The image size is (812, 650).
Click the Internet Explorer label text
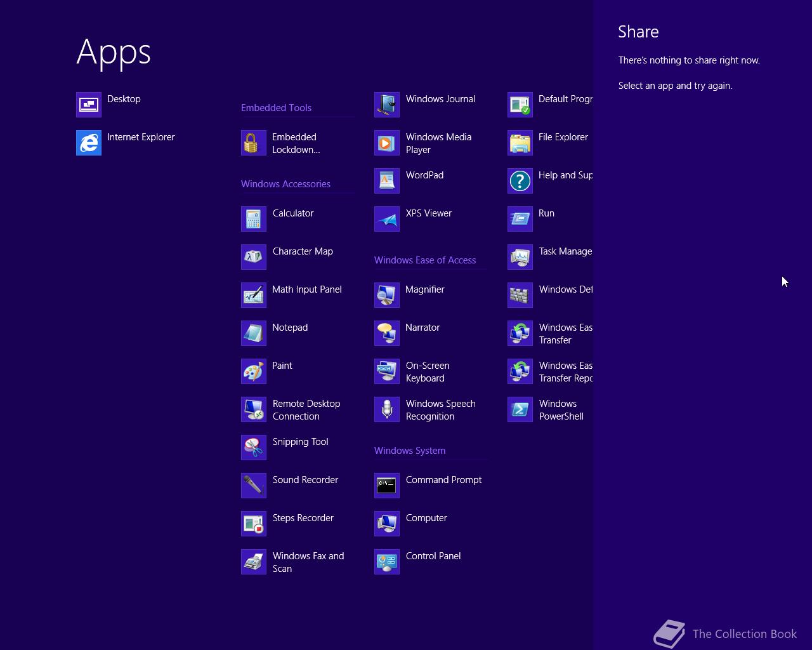coord(141,137)
